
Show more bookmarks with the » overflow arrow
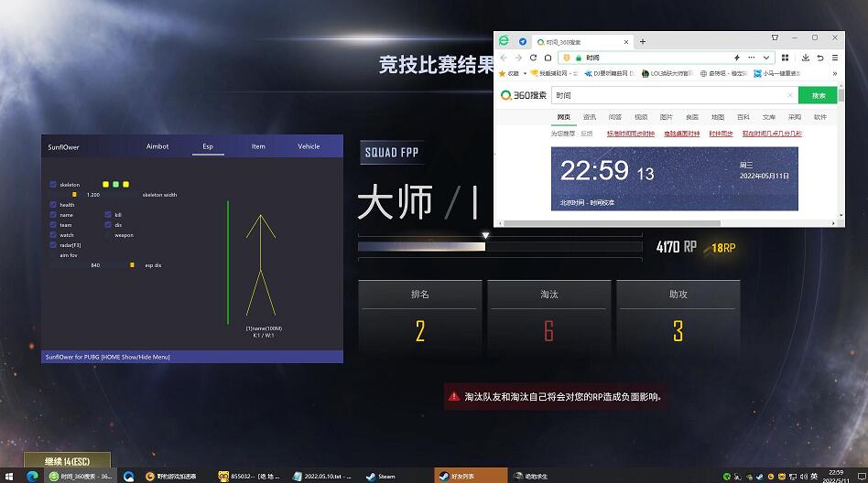tap(835, 73)
